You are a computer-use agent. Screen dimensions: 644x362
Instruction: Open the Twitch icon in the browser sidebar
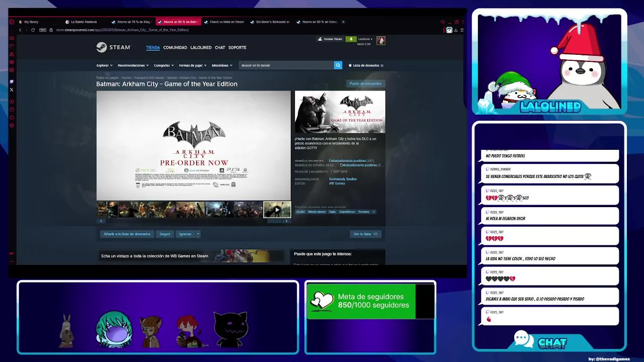[x=12, y=81]
